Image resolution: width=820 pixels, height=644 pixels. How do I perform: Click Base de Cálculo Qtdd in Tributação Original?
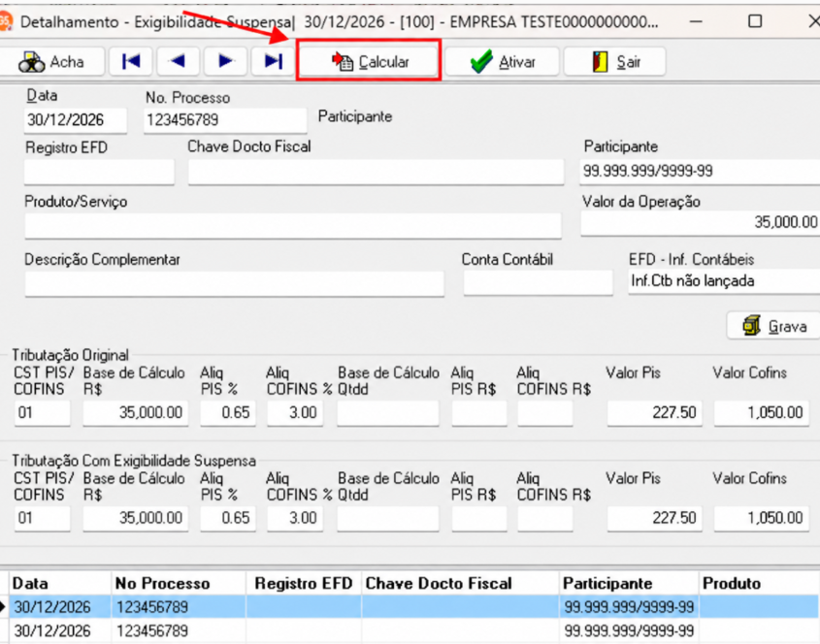click(x=388, y=413)
